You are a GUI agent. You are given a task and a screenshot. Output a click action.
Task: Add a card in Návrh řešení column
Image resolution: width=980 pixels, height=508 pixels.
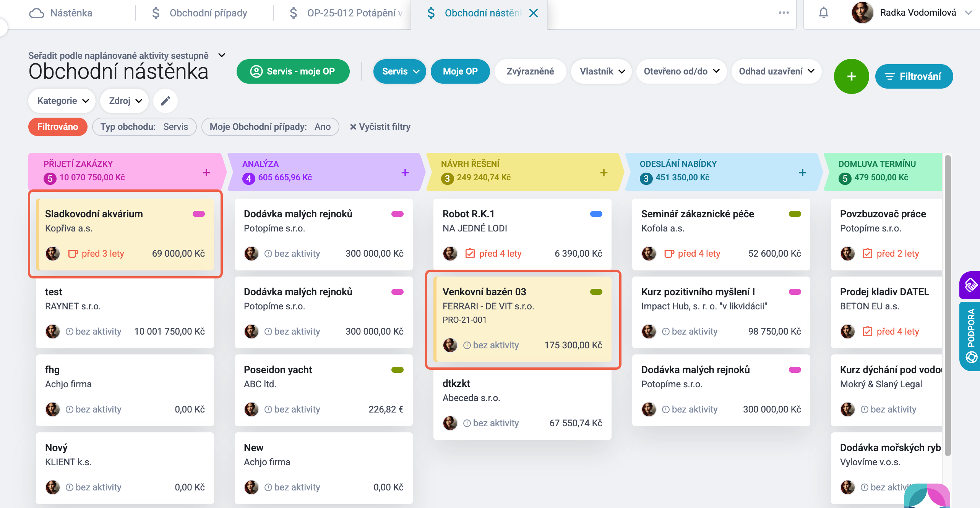(x=604, y=173)
